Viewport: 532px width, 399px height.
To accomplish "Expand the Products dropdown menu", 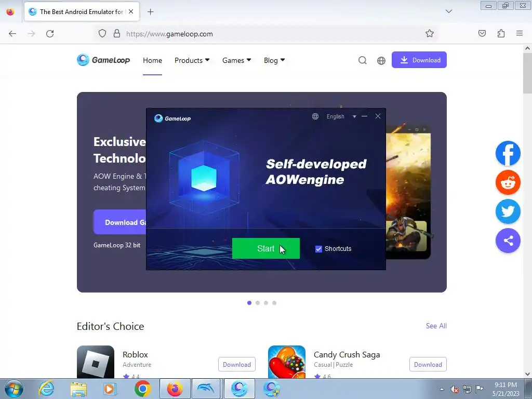I will pos(192,60).
